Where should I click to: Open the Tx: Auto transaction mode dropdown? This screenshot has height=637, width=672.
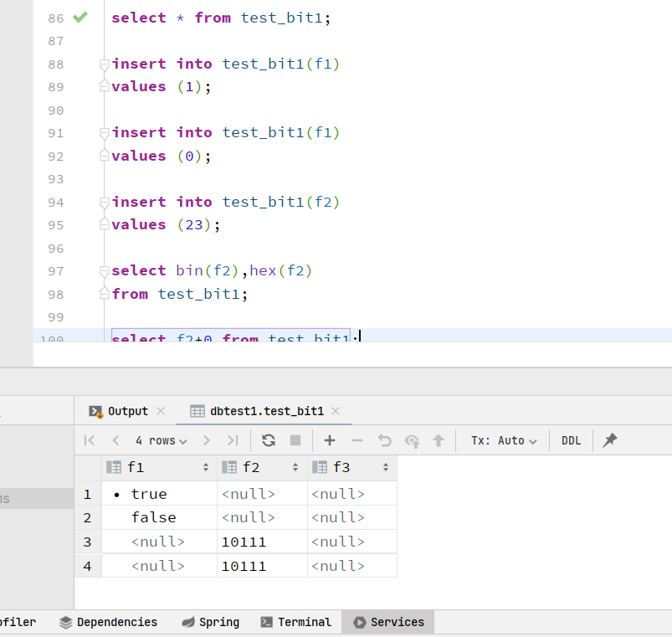pos(504,440)
